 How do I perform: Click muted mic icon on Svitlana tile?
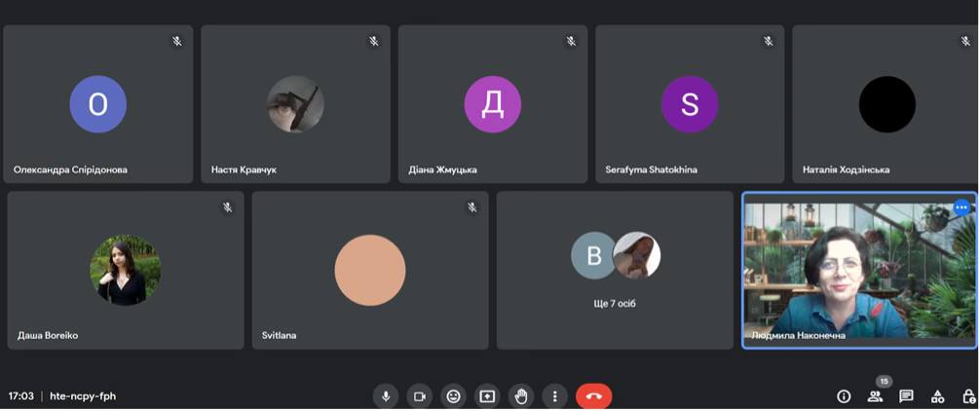tap(472, 207)
